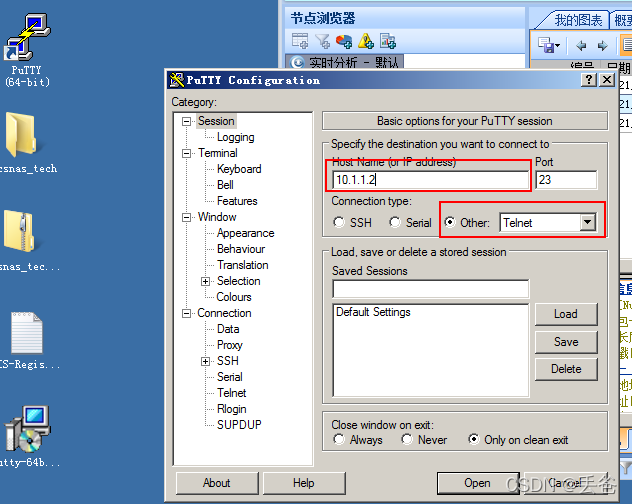Click the About button
Image resolution: width=632 pixels, height=504 pixels.
[217, 483]
